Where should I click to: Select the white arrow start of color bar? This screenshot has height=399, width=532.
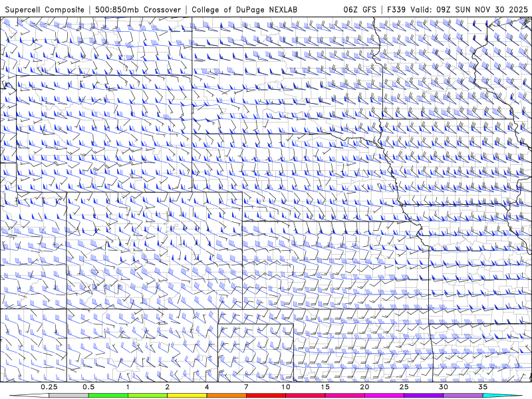(x=29, y=396)
